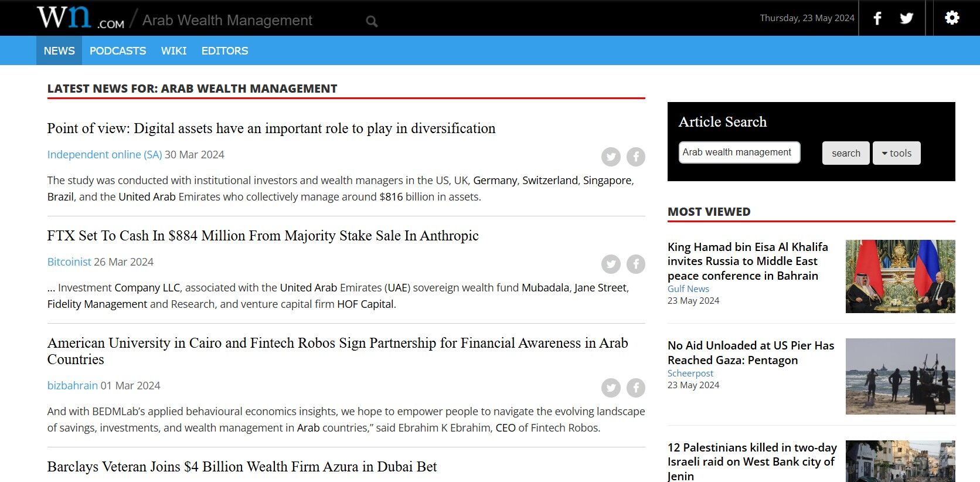Click the Article Search text field
Image resolution: width=980 pixels, height=482 pixels.
(739, 152)
